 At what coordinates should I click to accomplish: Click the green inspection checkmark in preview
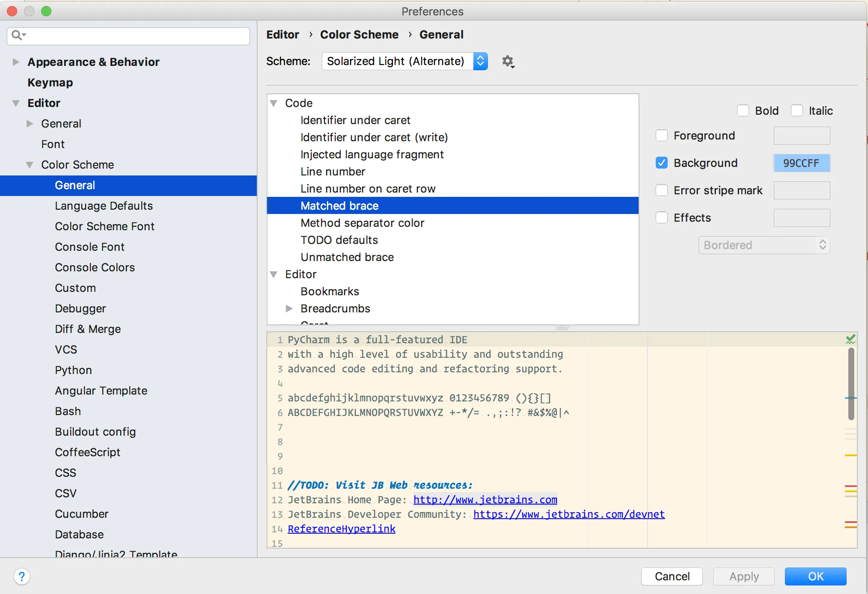[850, 339]
